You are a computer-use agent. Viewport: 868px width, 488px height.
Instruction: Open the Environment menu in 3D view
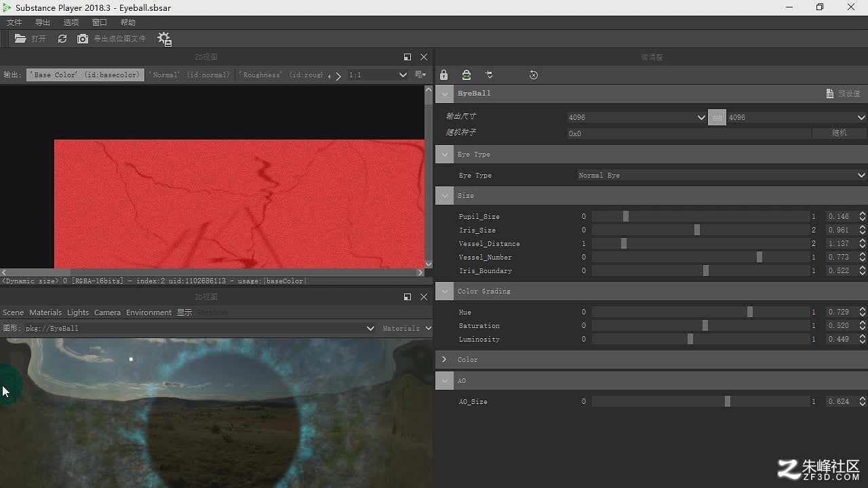(x=149, y=312)
